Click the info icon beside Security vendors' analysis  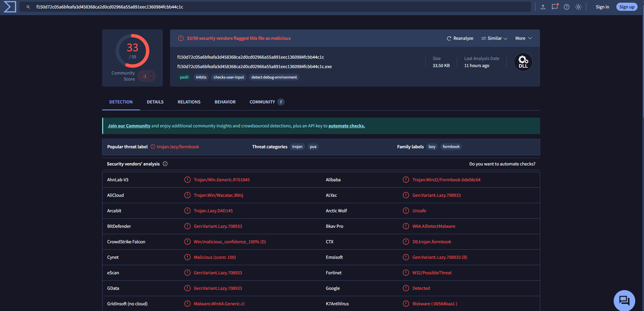(165, 164)
